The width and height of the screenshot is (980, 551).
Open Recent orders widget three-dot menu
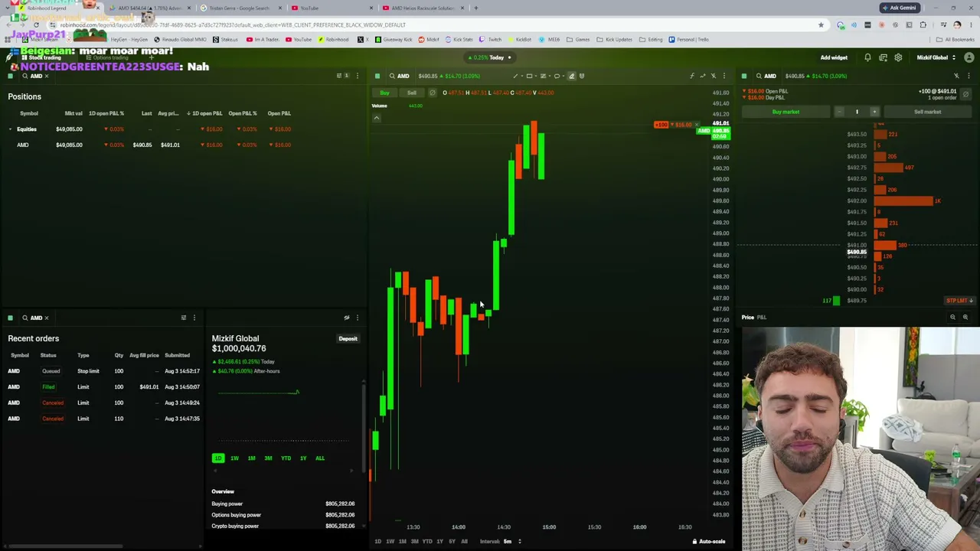194,318
